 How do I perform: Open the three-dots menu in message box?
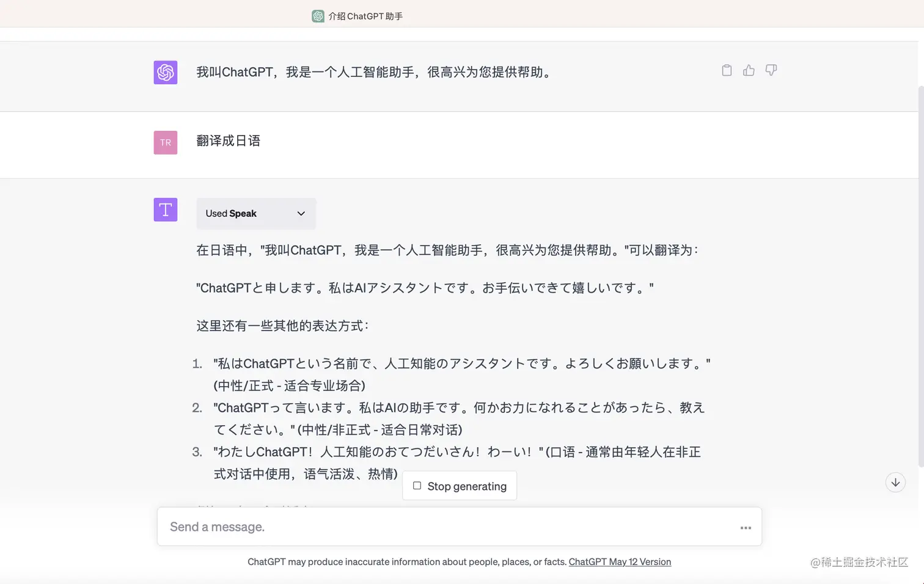[x=746, y=528]
